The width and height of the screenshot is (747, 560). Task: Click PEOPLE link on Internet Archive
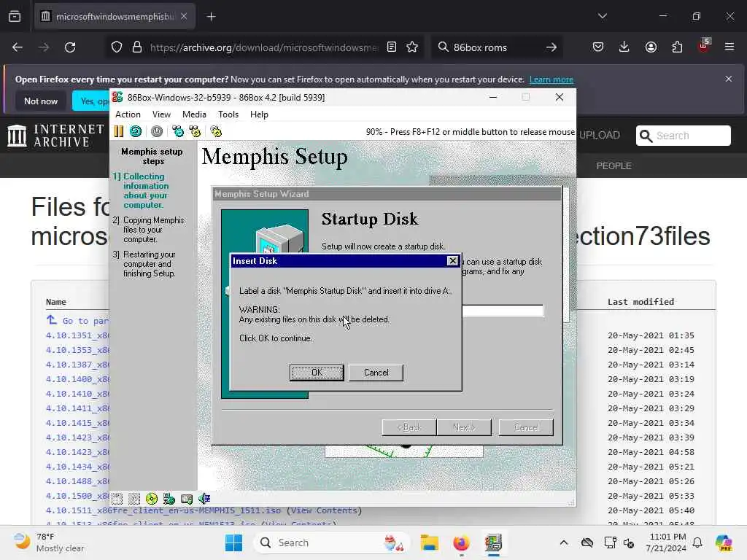614,166
